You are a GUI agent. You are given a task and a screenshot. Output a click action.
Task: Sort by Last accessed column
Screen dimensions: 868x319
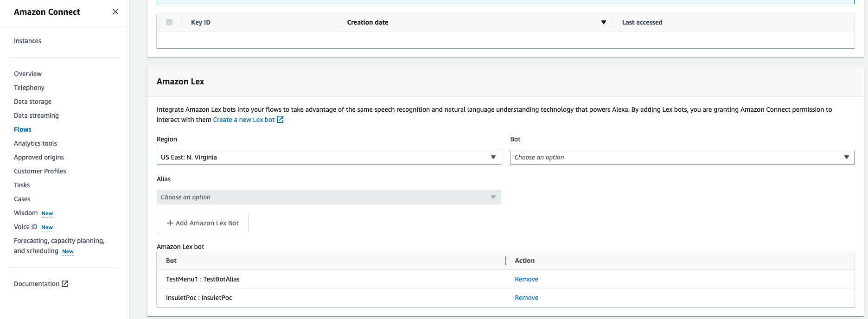(x=642, y=22)
